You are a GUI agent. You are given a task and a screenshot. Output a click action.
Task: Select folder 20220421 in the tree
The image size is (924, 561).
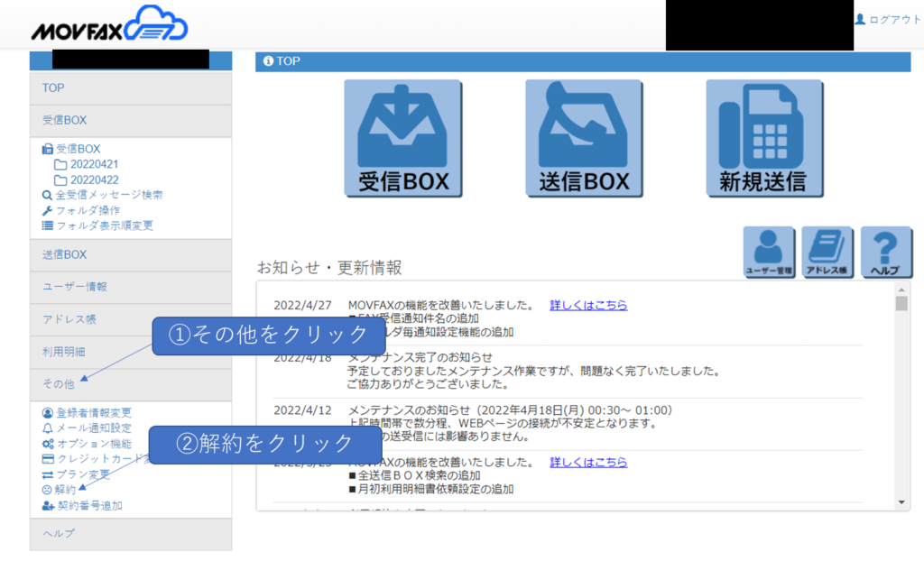tap(94, 164)
